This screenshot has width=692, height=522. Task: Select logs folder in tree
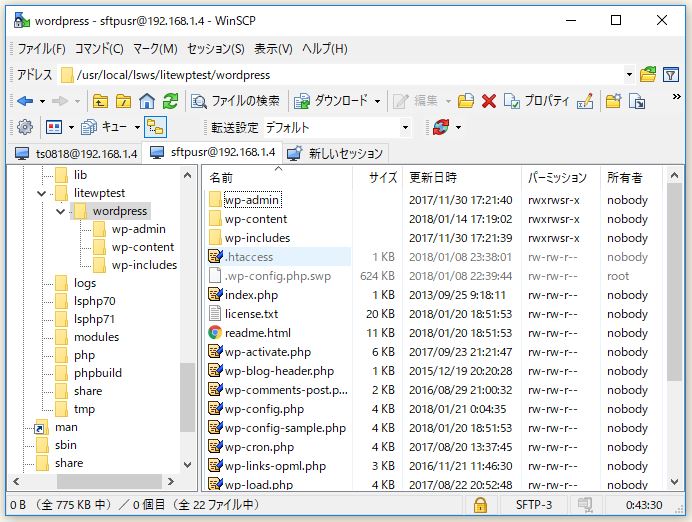pyautogui.click(x=85, y=283)
